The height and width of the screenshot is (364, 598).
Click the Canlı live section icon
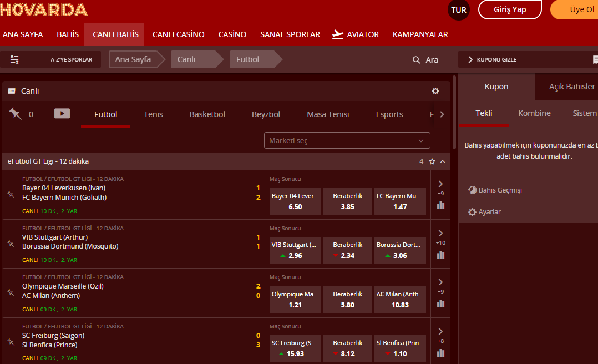(x=12, y=91)
